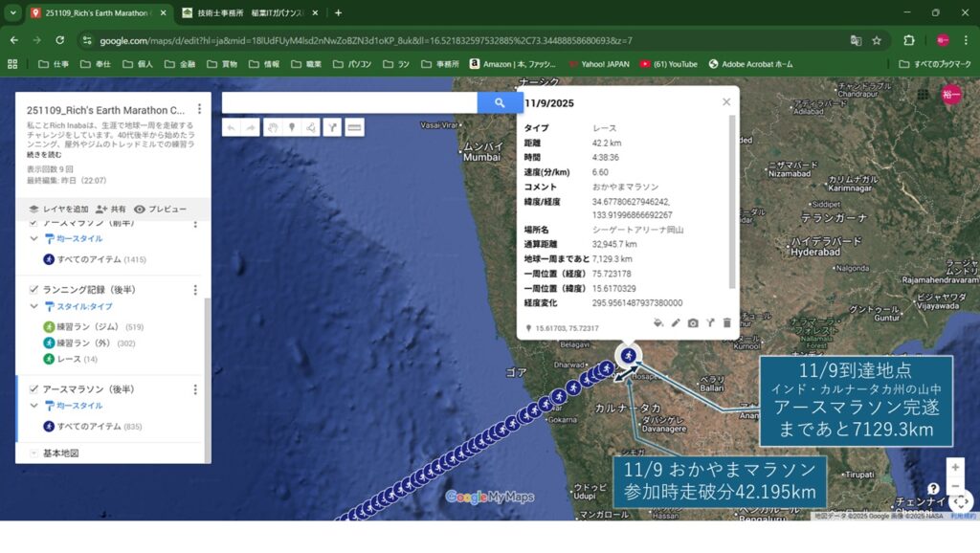This screenshot has width=980, height=553.
Task: Open the パソコン bookmarks folder
Action: pos(352,64)
